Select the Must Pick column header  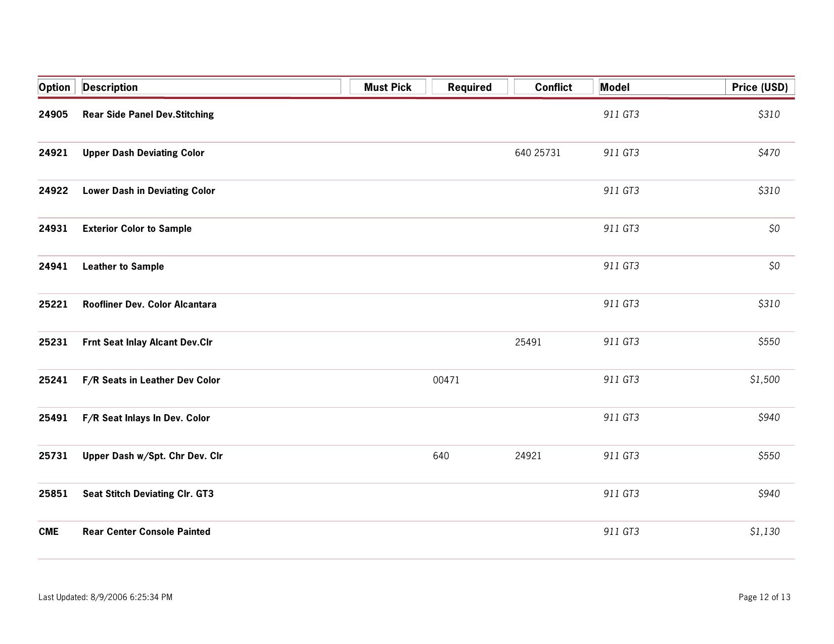coord(388,87)
